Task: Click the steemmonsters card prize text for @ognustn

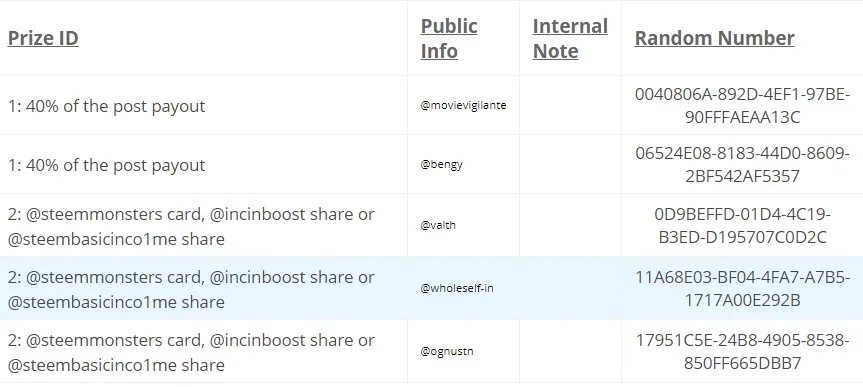Action: [191, 352]
